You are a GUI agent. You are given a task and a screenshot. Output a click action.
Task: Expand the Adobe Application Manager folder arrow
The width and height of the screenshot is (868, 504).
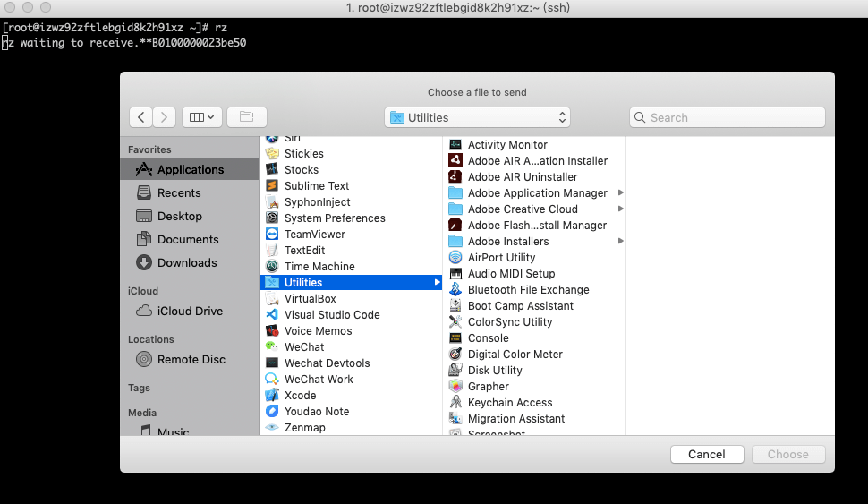pos(620,192)
